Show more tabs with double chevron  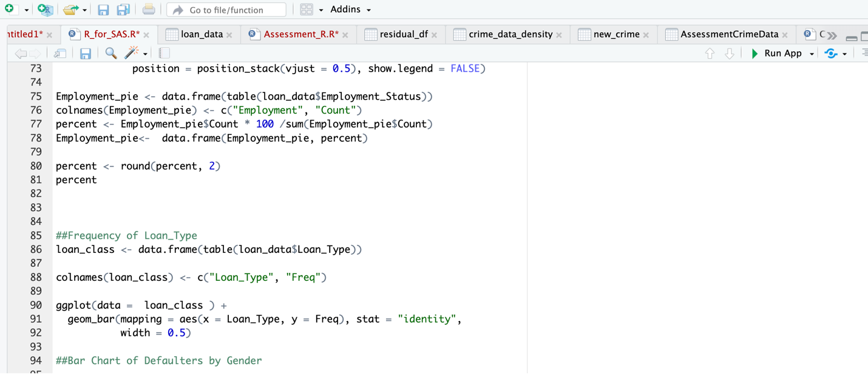pos(832,35)
